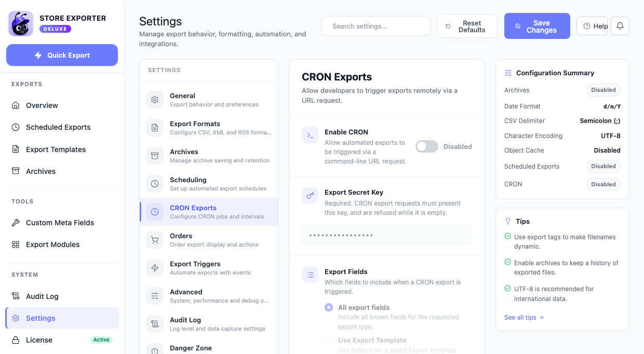Click the d/m/Y Date Format value
The image size is (644, 354).
point(612,106)
